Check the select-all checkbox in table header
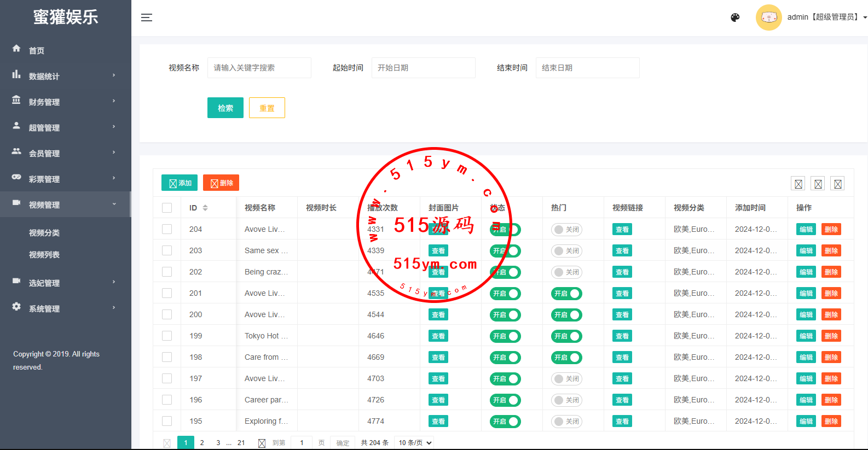 pyautogui.click(x=167, y=208)
